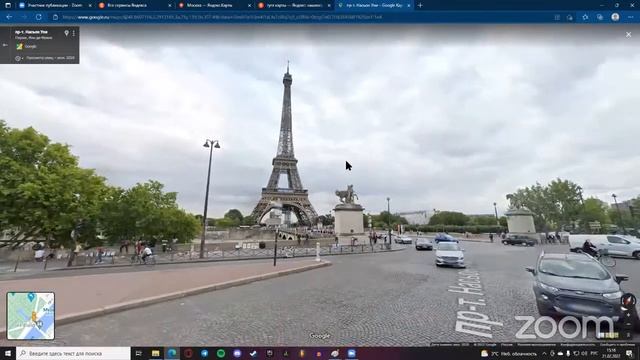The width and height of the screenshot is (640, 360).
Task: Open the taskbar clock and date
Action: (611, 353)
